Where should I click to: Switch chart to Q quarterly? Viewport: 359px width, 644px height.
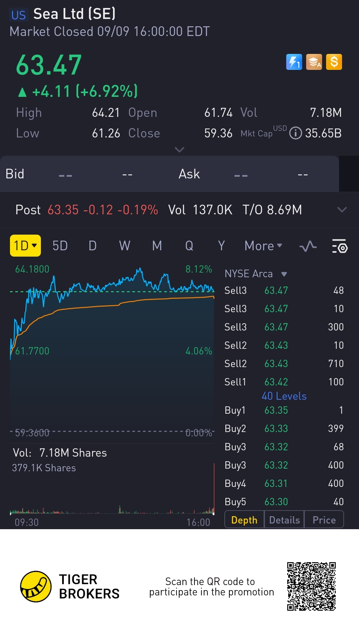[x=189, y=246]
